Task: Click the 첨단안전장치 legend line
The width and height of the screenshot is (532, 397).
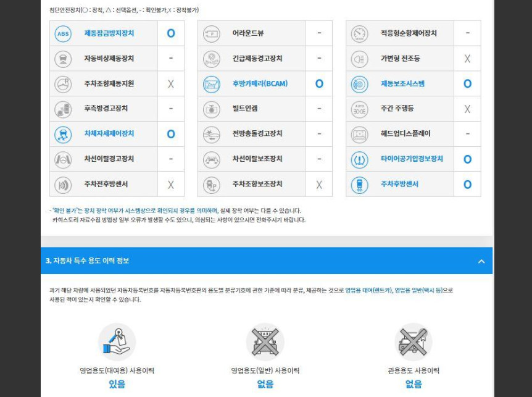Action: (124, 10)
